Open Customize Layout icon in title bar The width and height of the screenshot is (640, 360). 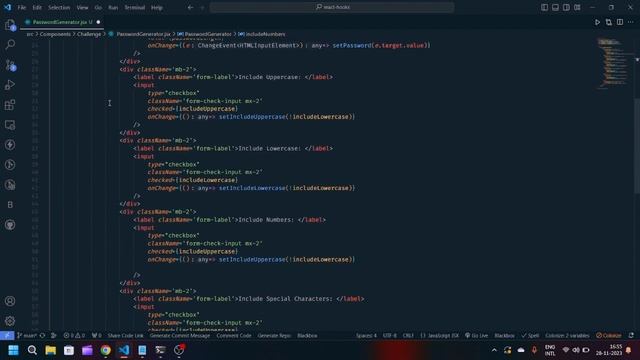[577, 7]
